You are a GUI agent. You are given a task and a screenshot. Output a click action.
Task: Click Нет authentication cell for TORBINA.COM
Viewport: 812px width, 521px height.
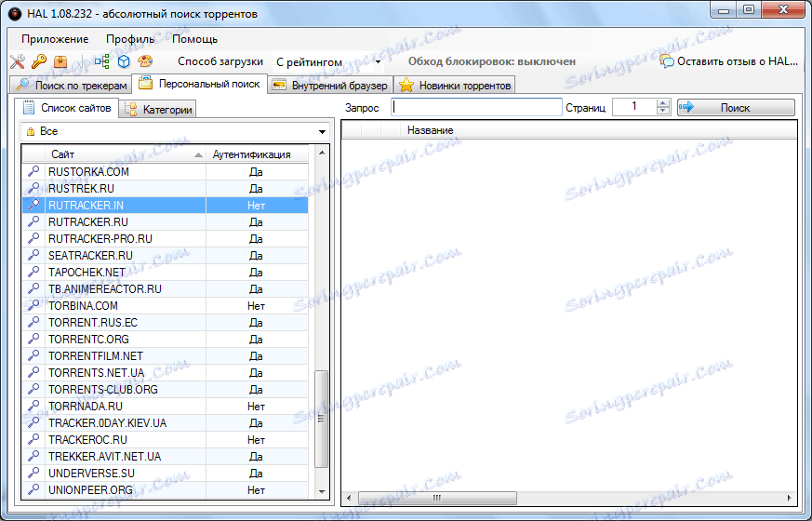(x=257, y=305)
